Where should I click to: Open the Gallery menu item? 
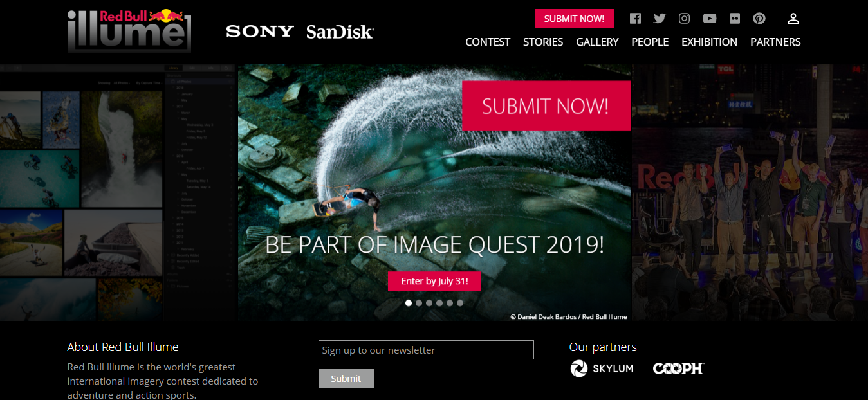(597, 42)
